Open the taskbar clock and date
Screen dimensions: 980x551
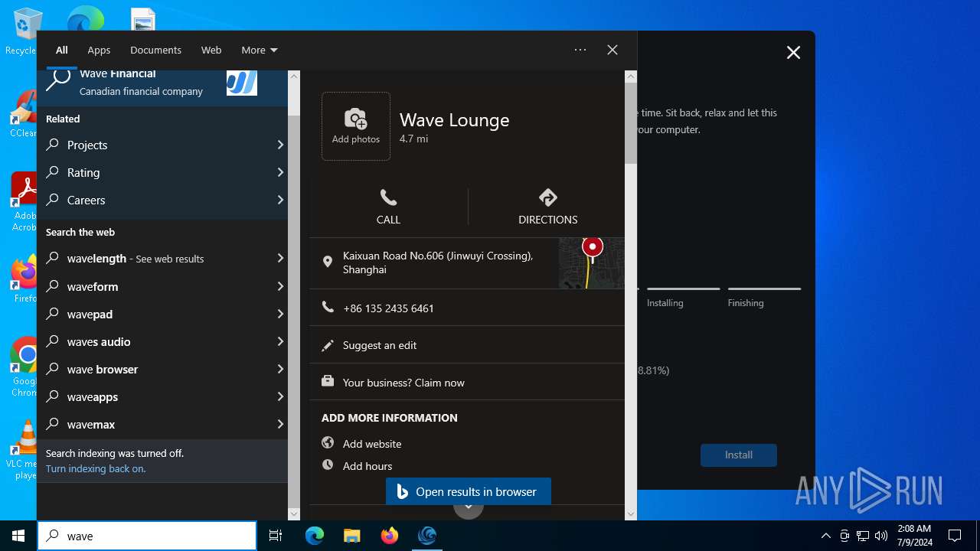point(913,536)
